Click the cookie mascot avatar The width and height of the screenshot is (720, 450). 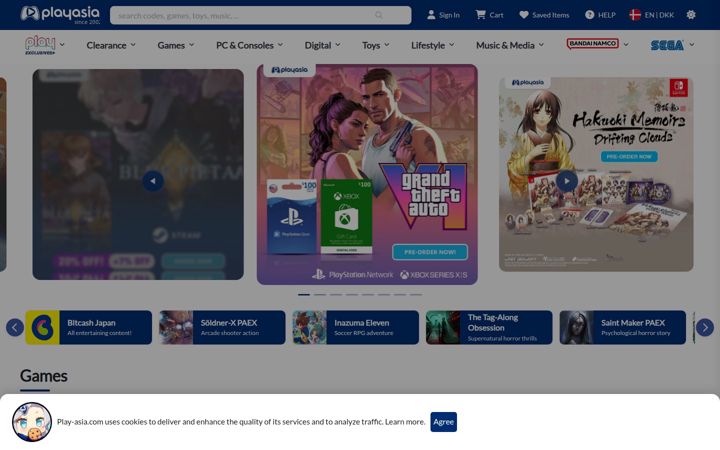pos(32,422)
